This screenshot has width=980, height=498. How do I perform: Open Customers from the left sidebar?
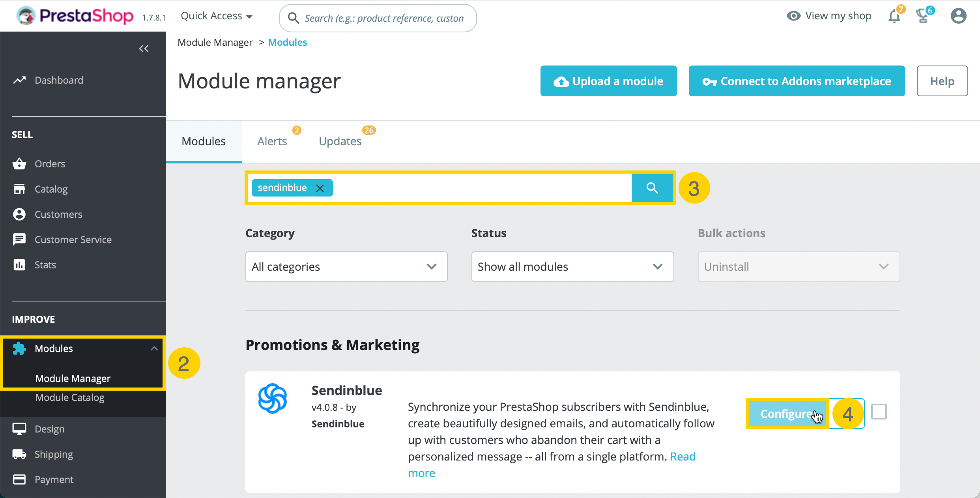click(58, 214)
